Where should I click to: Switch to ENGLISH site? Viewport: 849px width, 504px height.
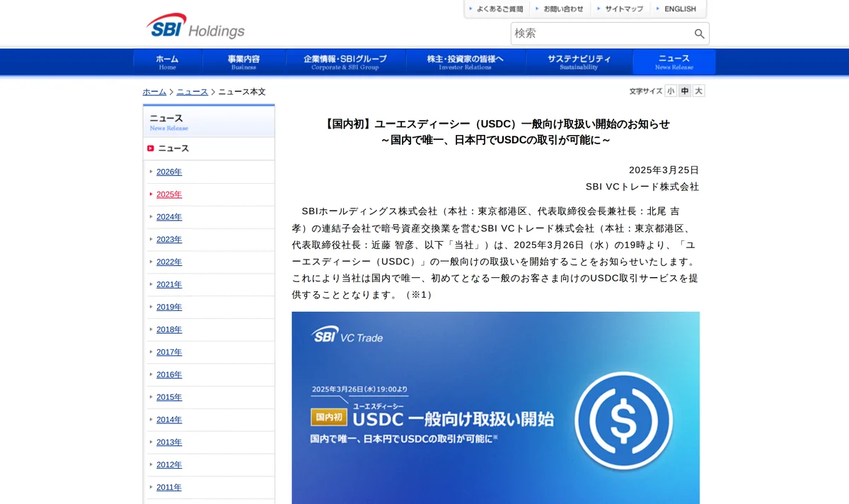point(676,9)
